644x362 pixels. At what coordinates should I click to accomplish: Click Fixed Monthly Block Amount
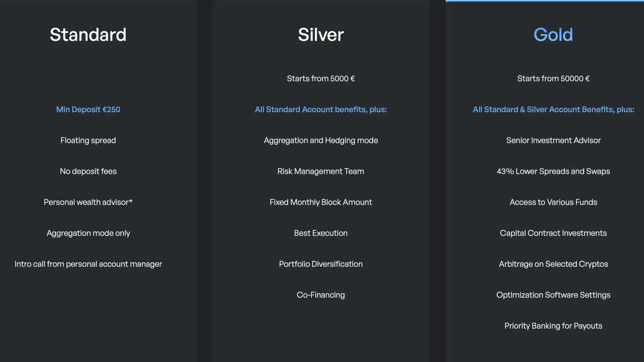(321, 202)
